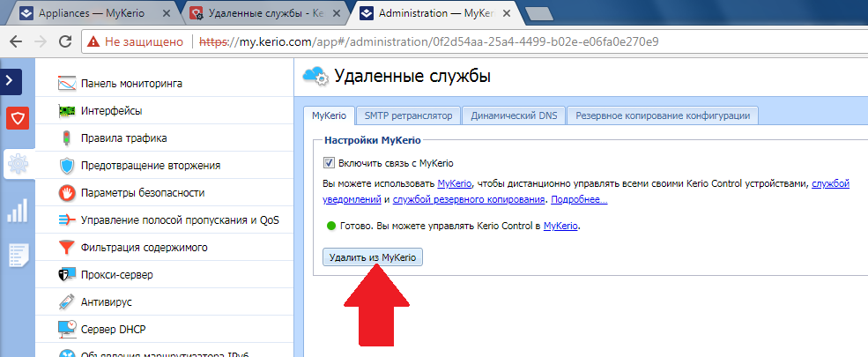Reload the page with refresh icon
The image size is (868, 357).
click(x=65, y=41)
